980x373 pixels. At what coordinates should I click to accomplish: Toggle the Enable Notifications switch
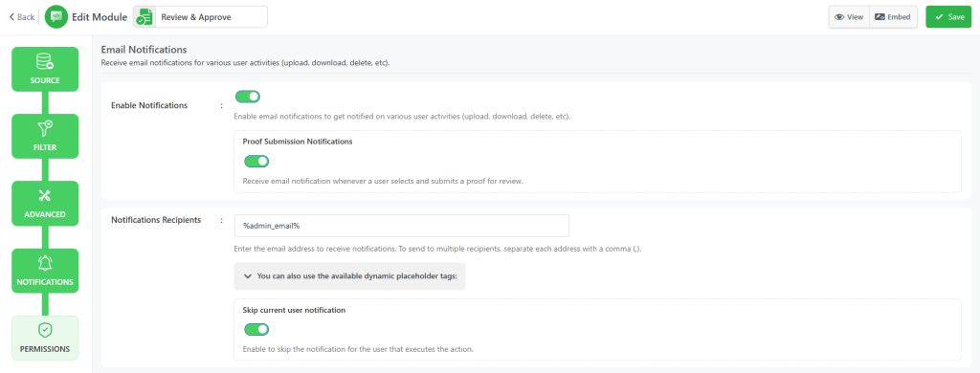point(248,97)
